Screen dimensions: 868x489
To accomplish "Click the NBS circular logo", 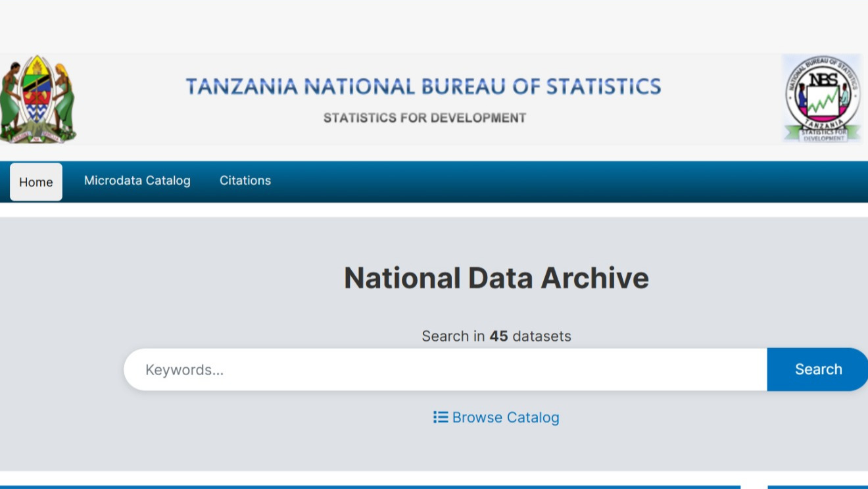I will [822, 99].
